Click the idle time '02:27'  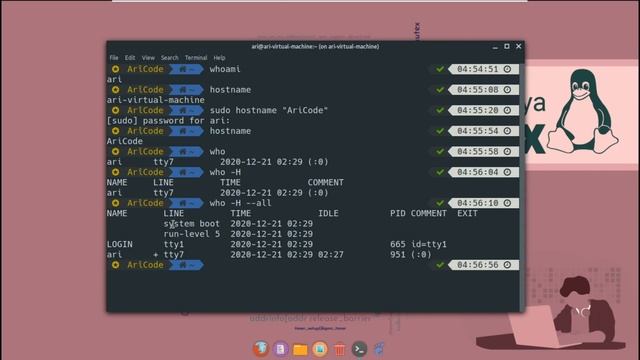pos(331,254)
